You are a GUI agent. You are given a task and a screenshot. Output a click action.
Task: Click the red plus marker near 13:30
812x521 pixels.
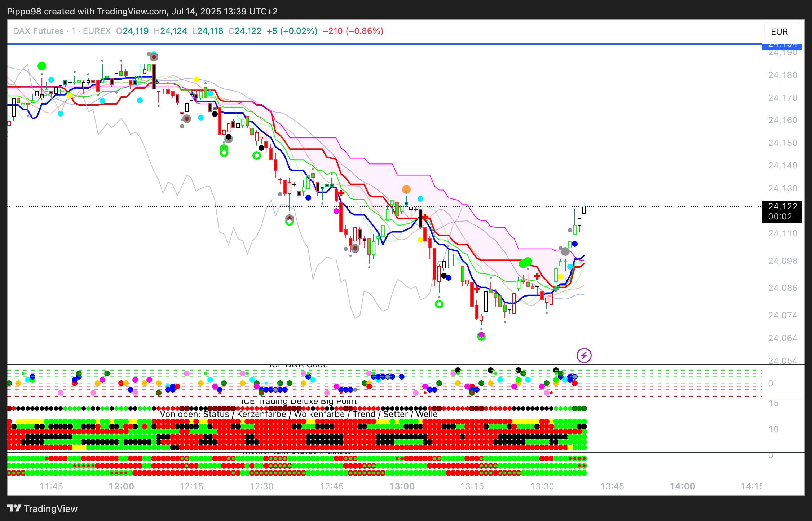coord(537,276)
